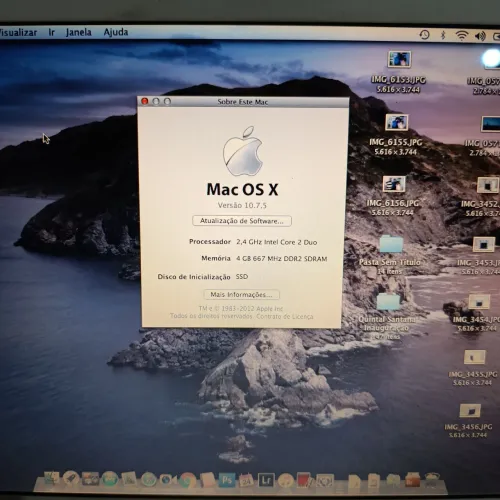Viewport: 500px width, 500px height.
Task: Open Google Chrome from the Dock
Action: coord(188,480)
